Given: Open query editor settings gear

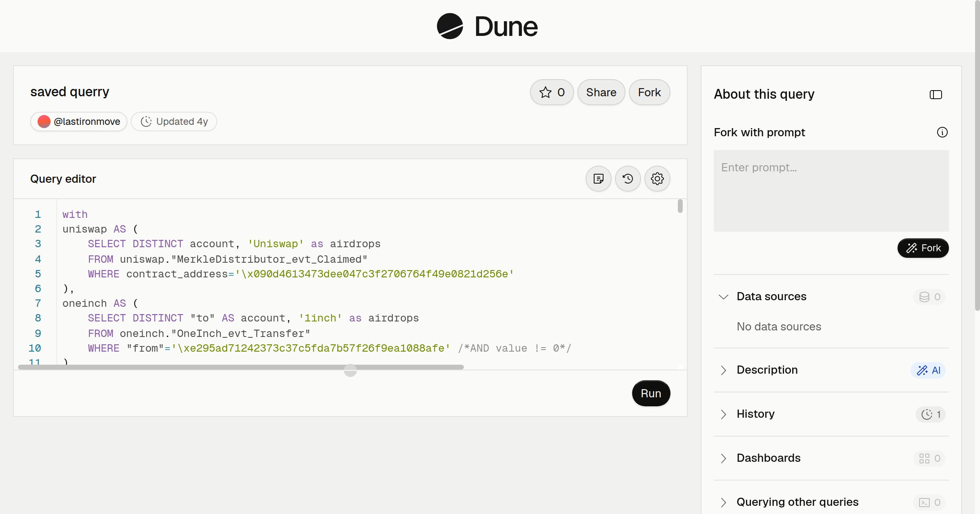Looking at the screenshot, I should coord(657,179).
